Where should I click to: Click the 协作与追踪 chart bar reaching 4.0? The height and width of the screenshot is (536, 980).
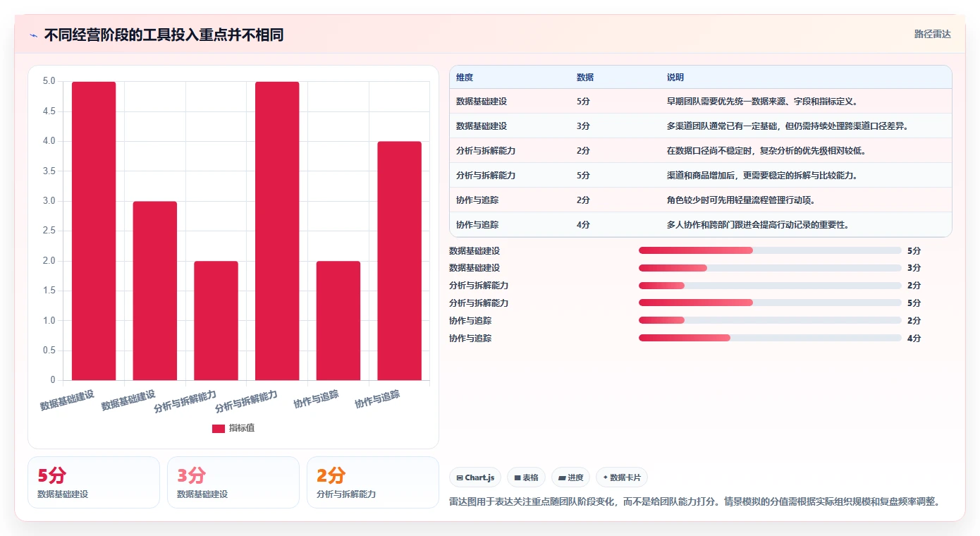[x=399, y=261]
